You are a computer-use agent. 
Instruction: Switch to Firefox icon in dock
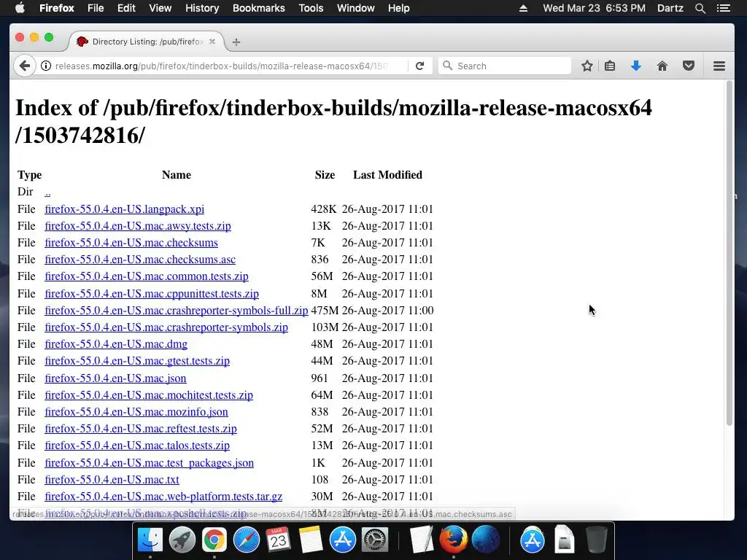coord(453,540)
